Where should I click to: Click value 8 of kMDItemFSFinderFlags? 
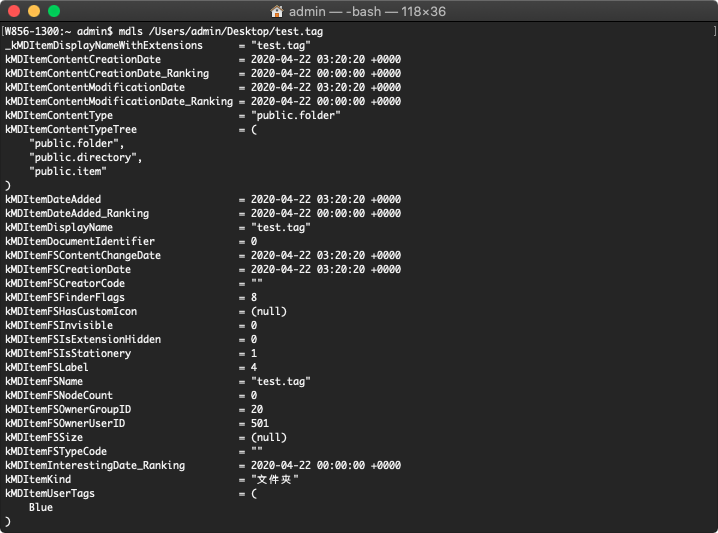coord(254,298)
